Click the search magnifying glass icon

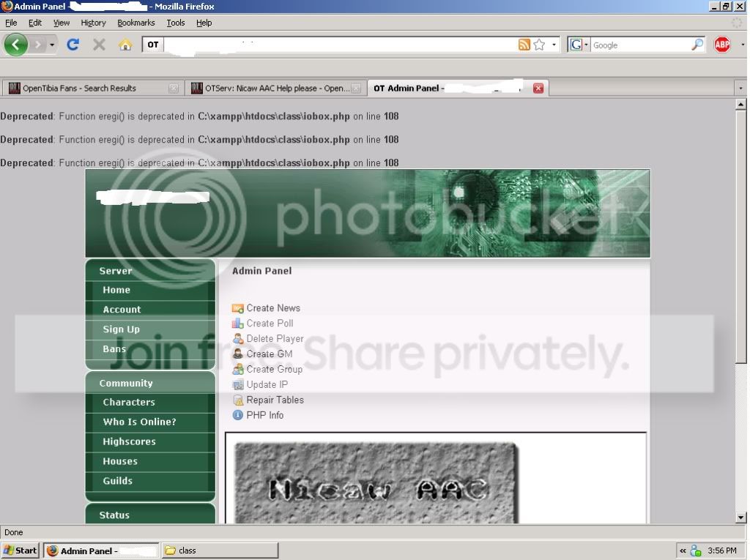(697, 45)
